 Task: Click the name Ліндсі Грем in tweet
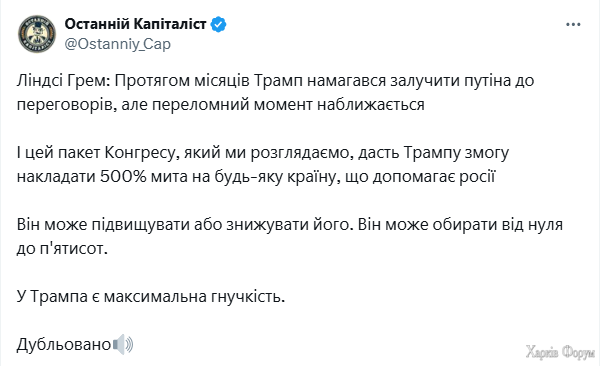[x=63, y=81]
